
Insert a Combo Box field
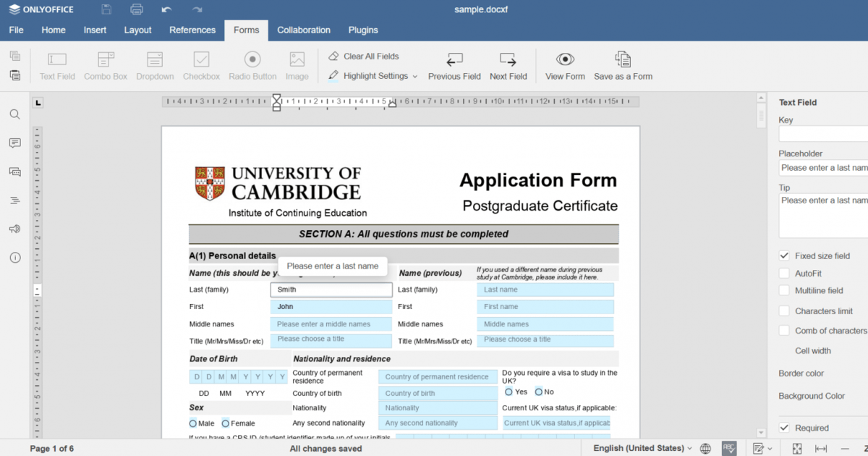[106, 65]
